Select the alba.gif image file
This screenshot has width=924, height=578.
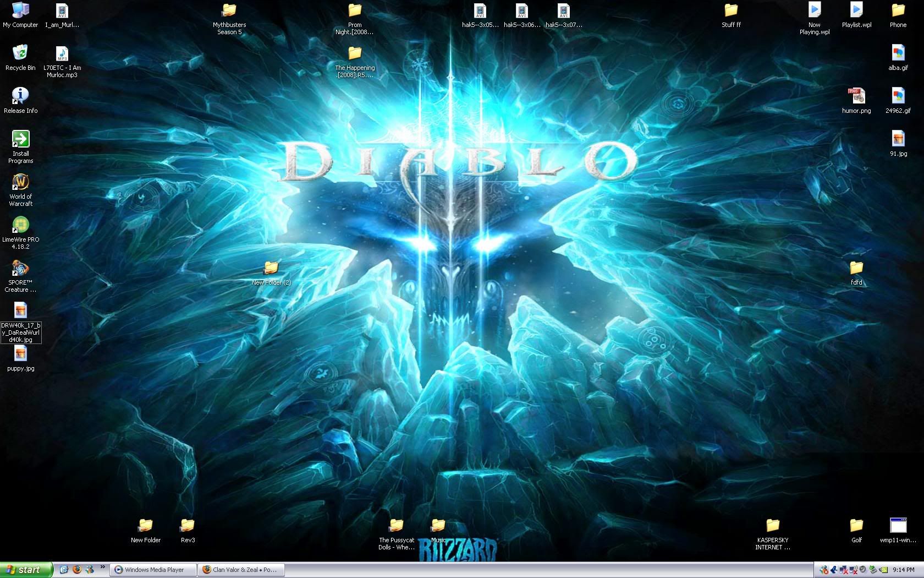[898, 58]
